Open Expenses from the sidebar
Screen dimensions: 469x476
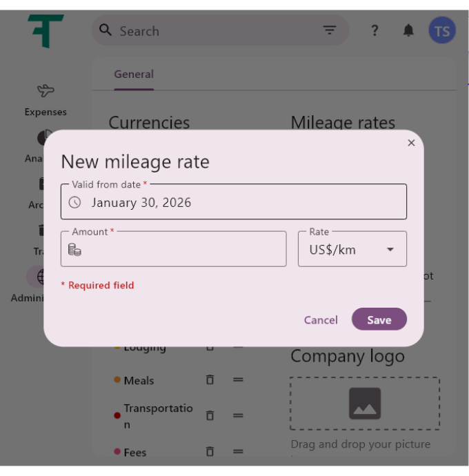[x=46, y=99]
